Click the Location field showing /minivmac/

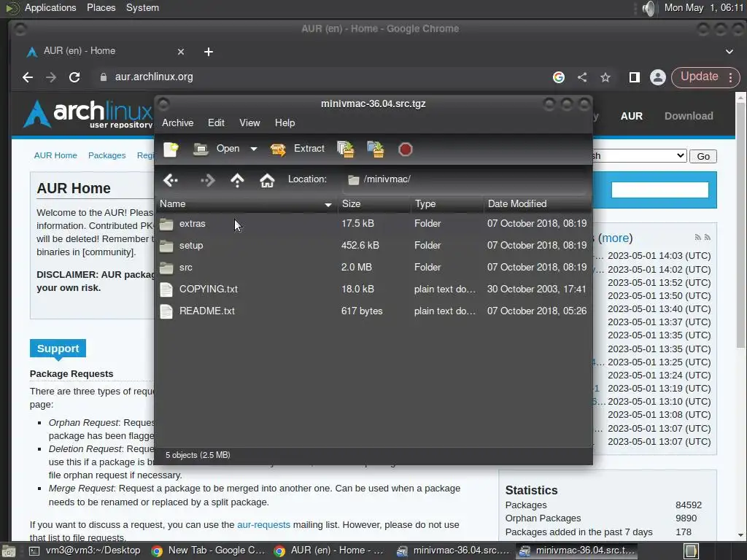point(465,179)
